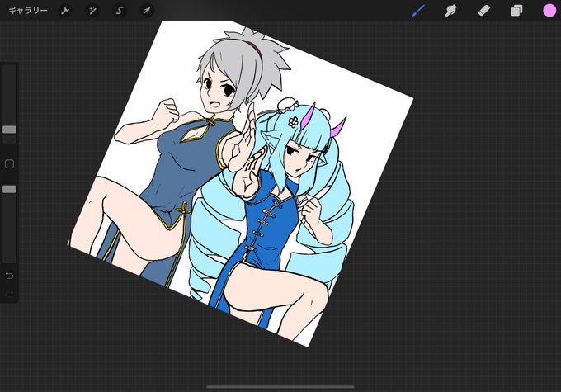Tap the home indicator bar at bottom

(x=280, y=386)
